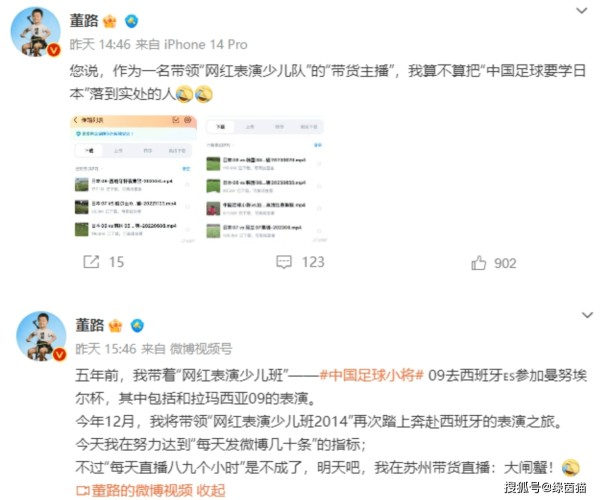Expand second post's options chevron
Image resolution: width=600 pixels, height=500 pixels.
[x=587, y=315]
